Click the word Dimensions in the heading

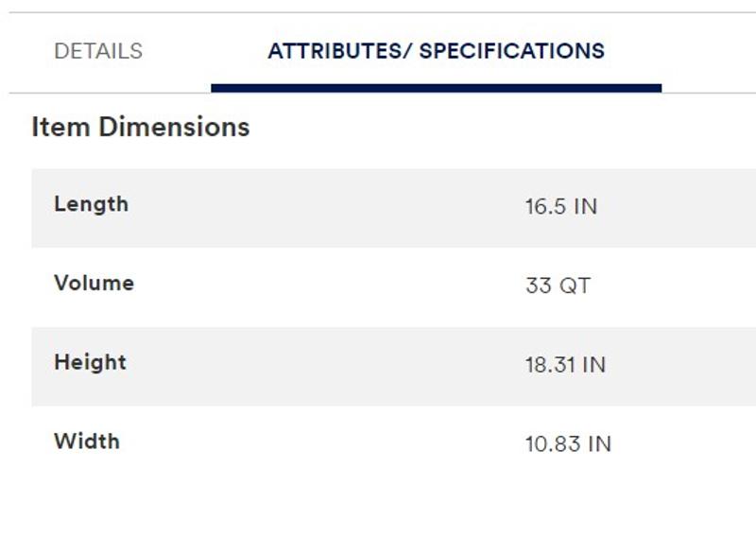(174, 127)
